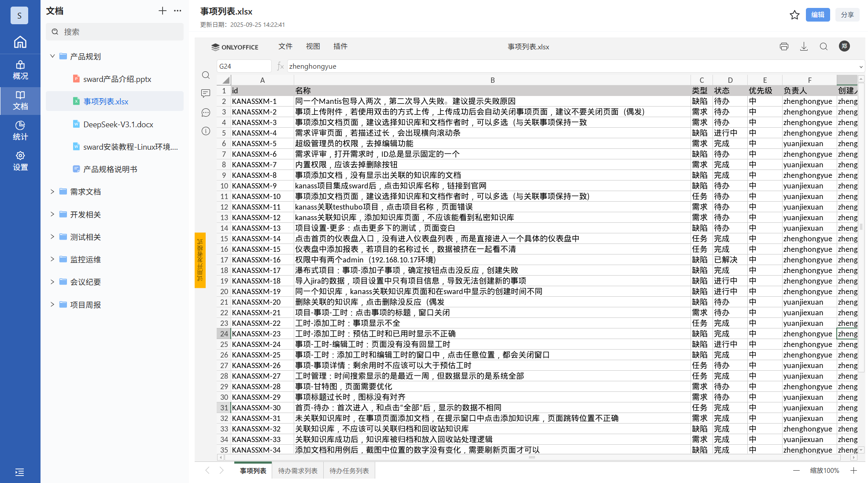Collapse the 产品规划 folder

[52, 56]
